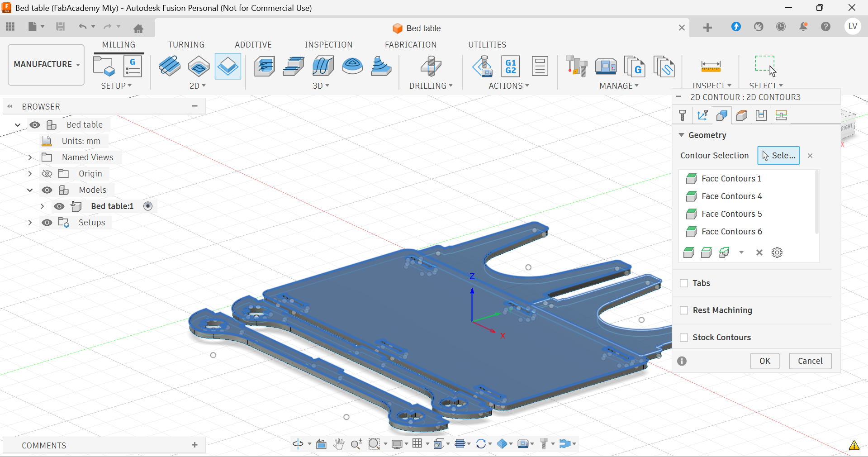Viewport: 868px width, 457px height.
Task: Switch to the TURNING tab
Action: [186, 45]
